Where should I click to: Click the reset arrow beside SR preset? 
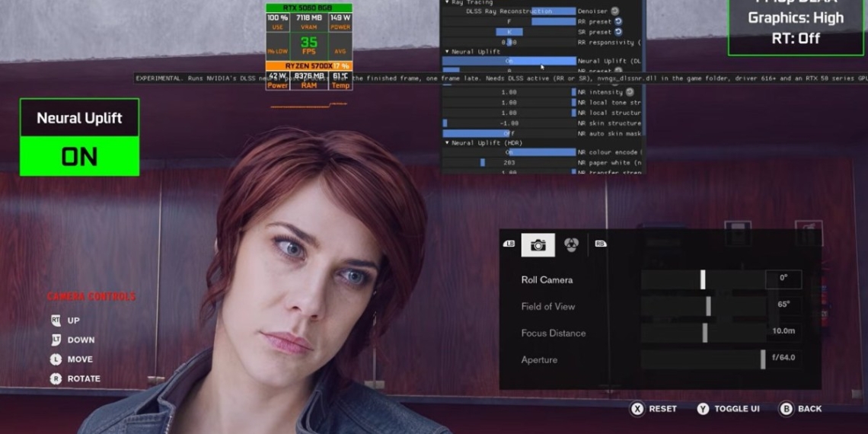618,32
